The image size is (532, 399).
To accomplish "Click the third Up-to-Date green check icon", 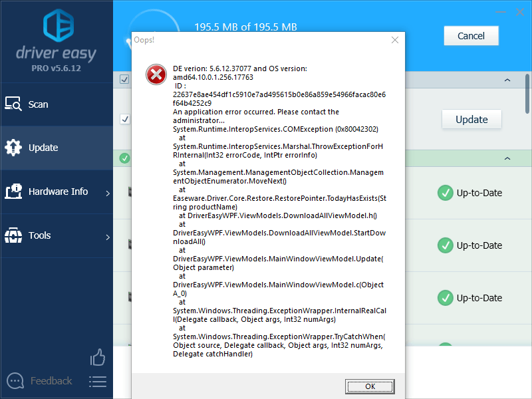I will click(x=446, y=298).
